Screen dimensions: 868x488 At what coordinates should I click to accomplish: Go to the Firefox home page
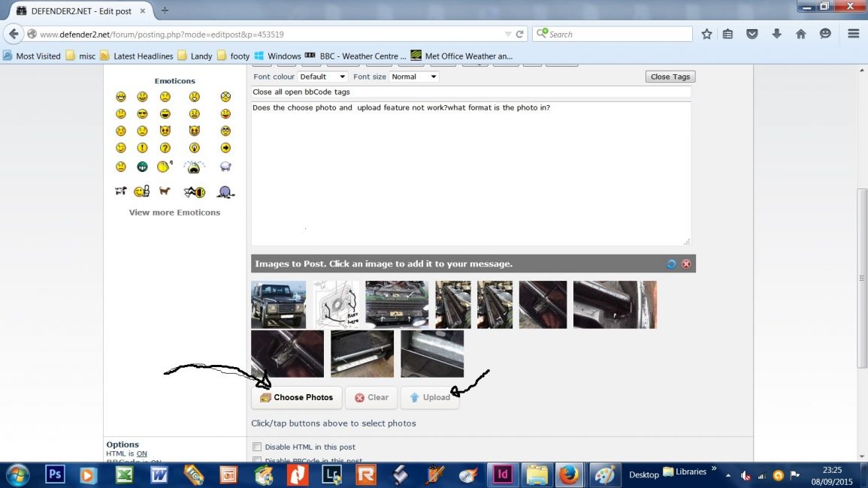(801, 34)
